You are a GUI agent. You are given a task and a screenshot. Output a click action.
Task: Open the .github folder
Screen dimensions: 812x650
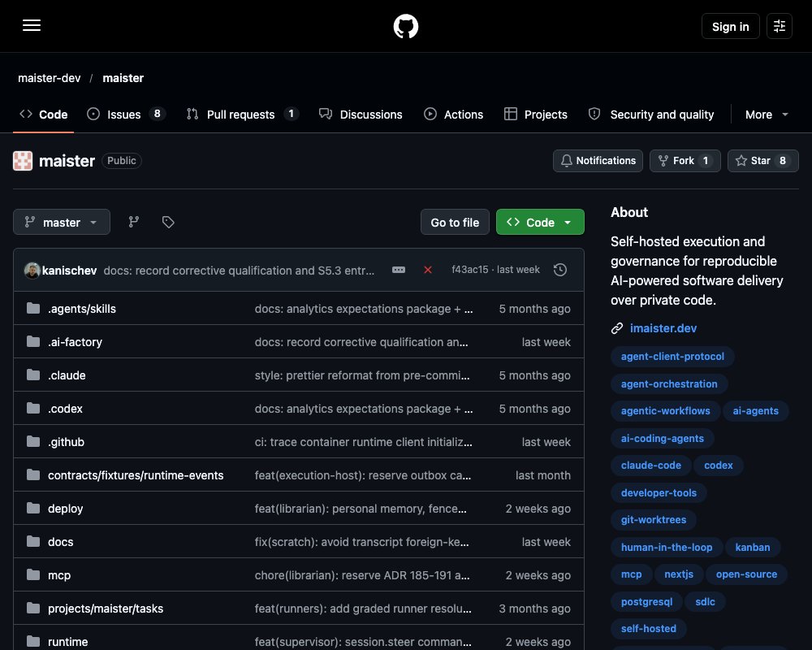pos(66,442)
